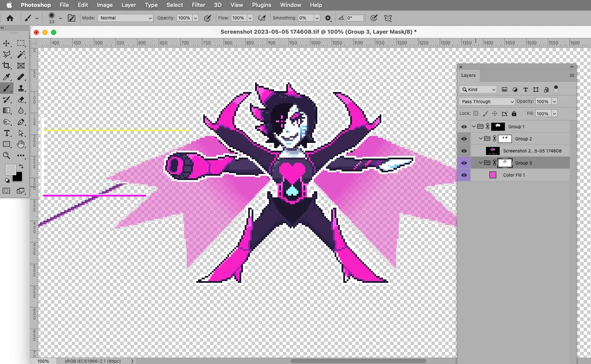Swap foreground and background colors
The width and height of the screenshot is (591, 364).
coord(20,166)
